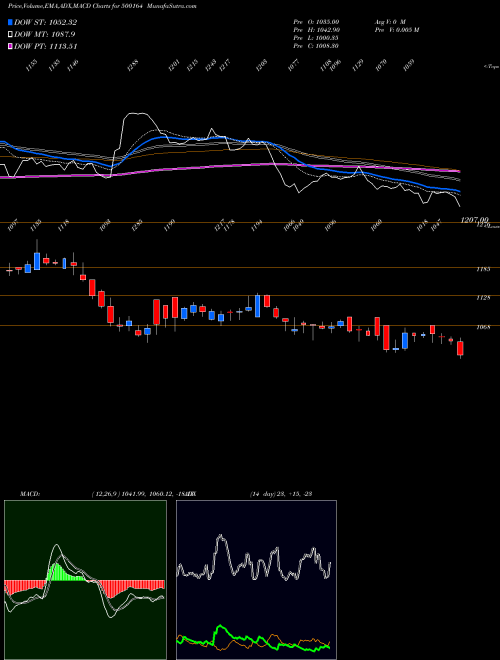500x660 pixels.
Task: Click the 'MACD:' indicator label
Action: (x=30, y=494)
